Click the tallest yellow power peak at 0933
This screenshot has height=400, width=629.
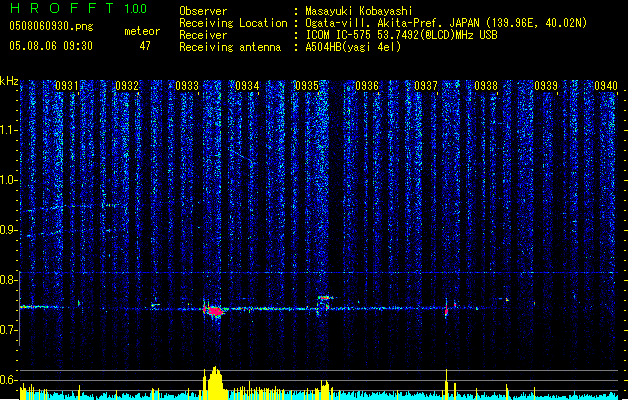(x=215, y=382)
